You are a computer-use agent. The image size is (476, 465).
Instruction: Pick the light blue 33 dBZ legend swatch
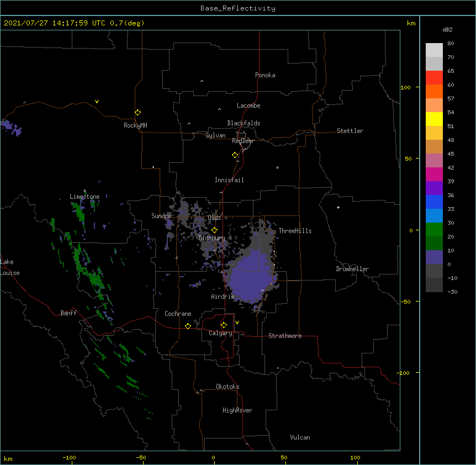434,215
